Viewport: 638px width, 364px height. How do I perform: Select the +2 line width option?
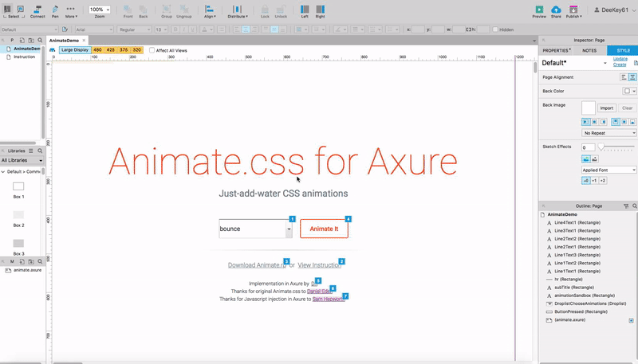603,180
